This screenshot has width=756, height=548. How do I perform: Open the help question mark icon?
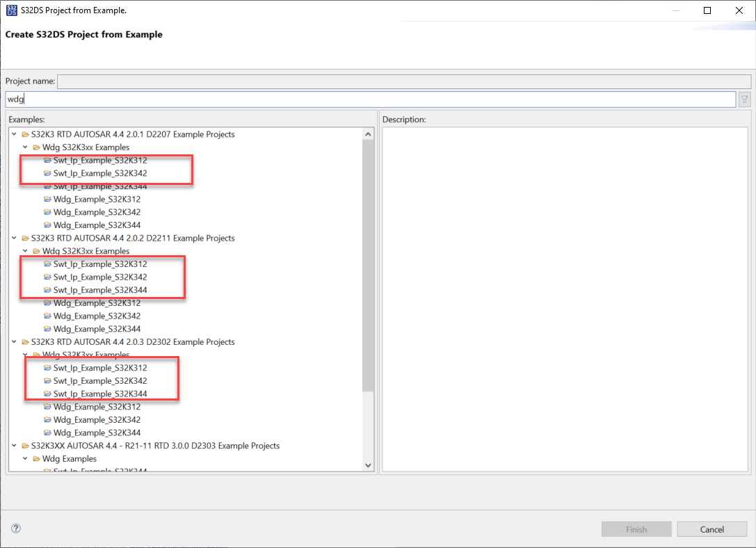(16, 529)
